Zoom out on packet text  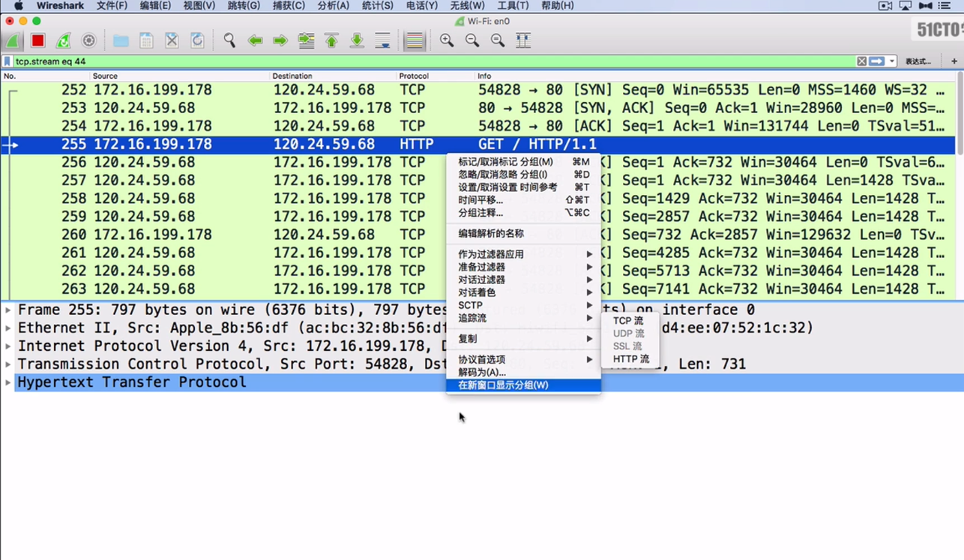pos(472,40)
